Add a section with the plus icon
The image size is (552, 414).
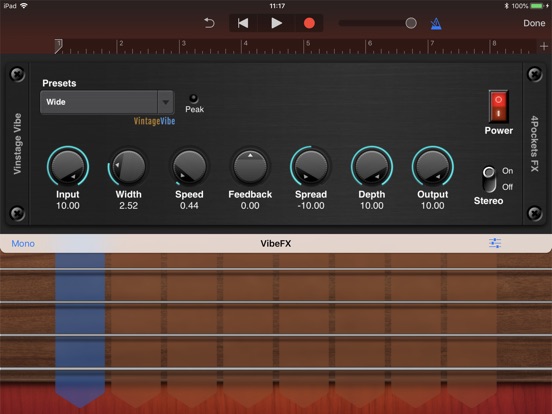point(544,46)
